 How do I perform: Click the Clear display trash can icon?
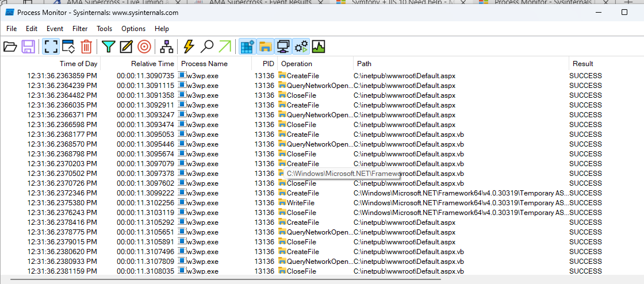[86, 47]
